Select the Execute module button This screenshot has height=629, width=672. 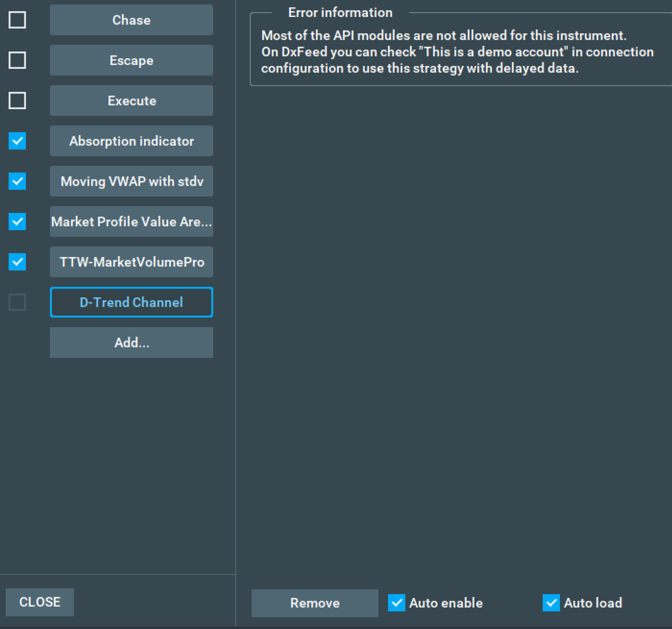131,101
